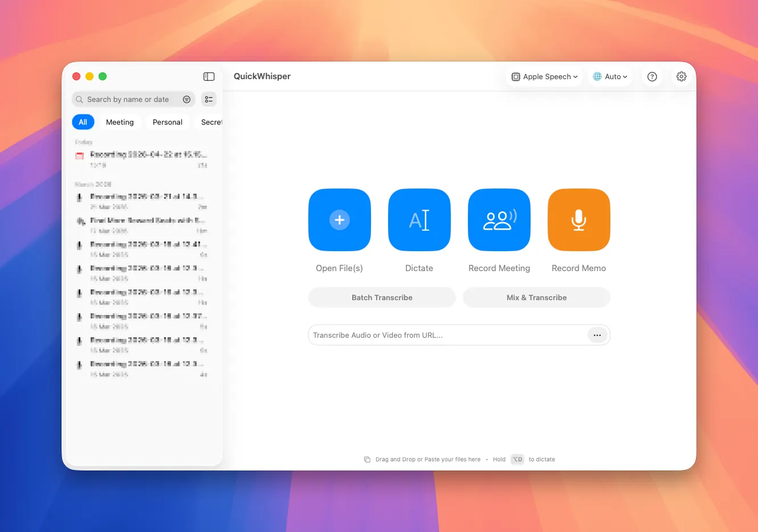Click the blue Open File(s) plus tile
This screenshot has width=758, height=532.
(x=340, y=220)
